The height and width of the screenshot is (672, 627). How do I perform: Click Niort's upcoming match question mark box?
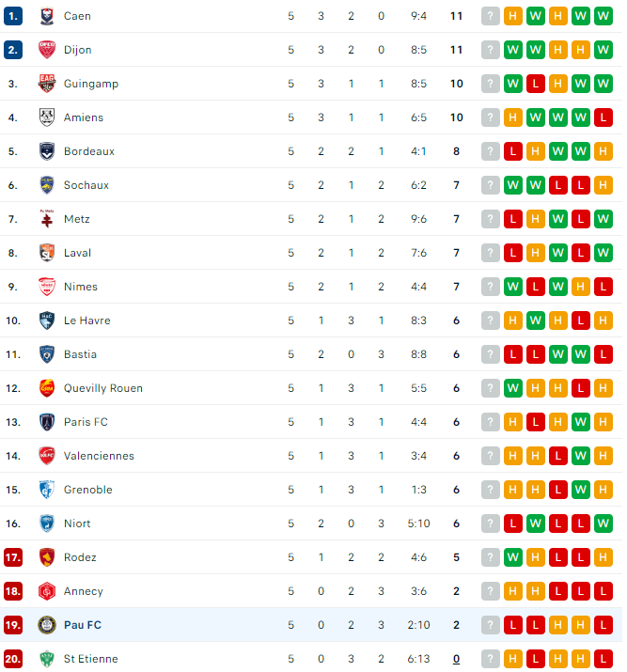pyautogui.click(x=491, y=524)
